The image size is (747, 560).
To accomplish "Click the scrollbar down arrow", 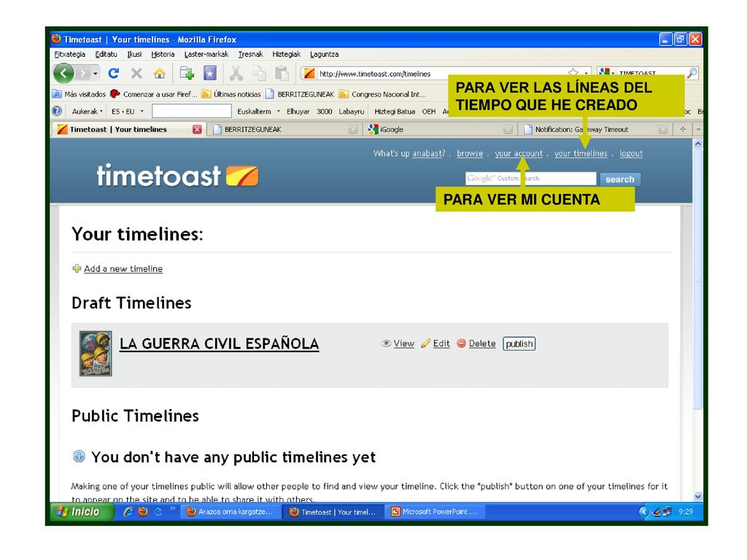I will click(x=698, y=496).
